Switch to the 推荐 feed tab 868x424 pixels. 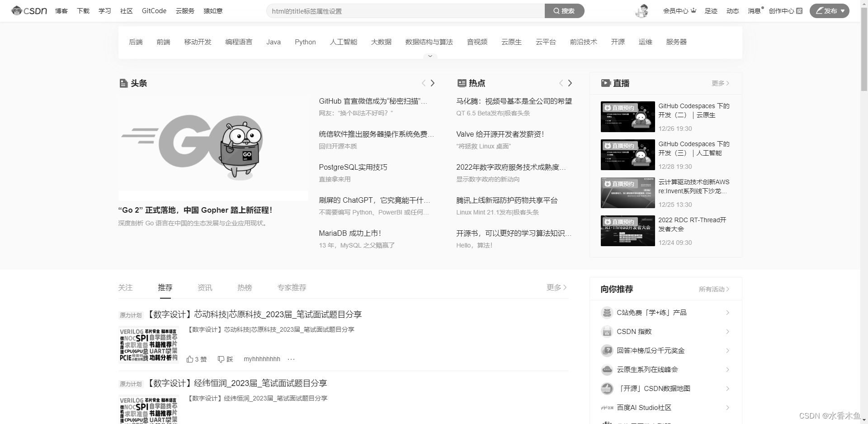point(165,288)
